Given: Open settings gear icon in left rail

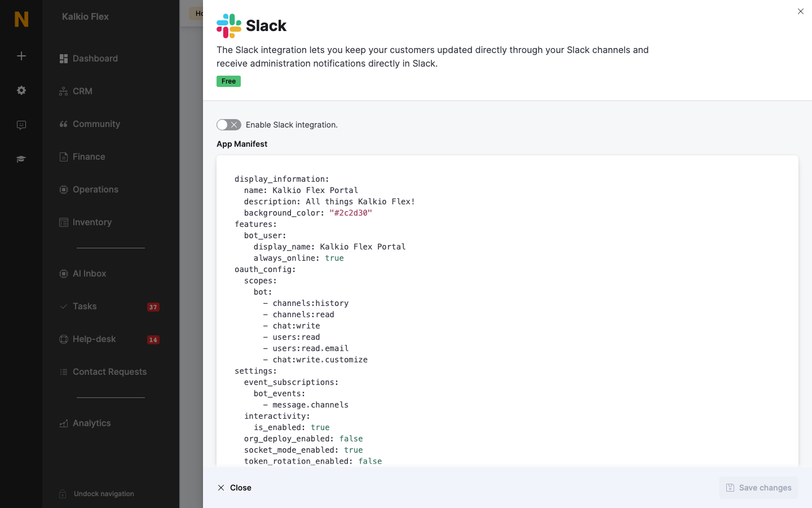Looking at the screenshot, I should pyautogui.click(x=21, y=90).
